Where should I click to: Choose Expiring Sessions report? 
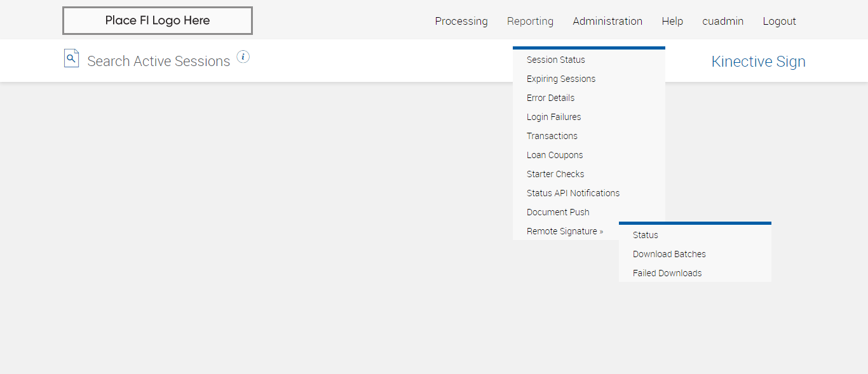561,79
